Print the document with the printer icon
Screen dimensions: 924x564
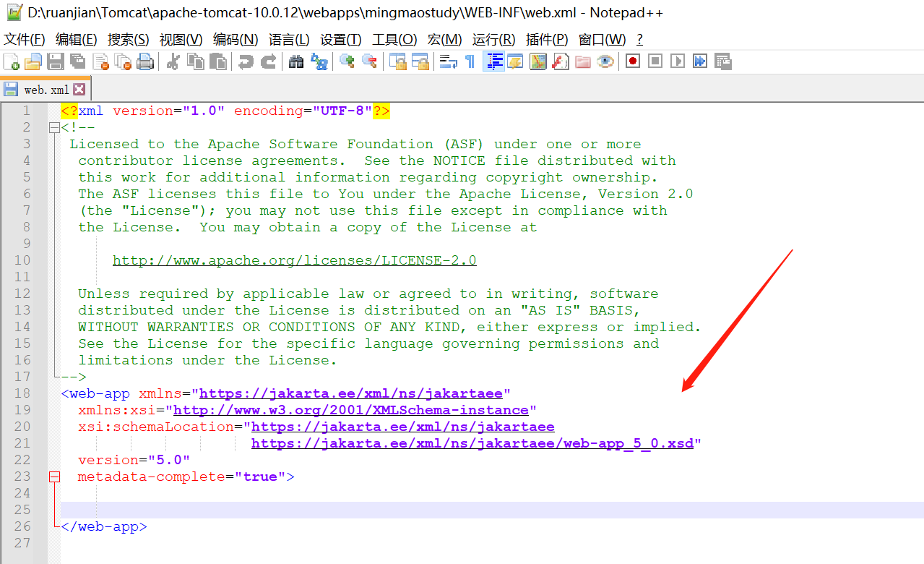(145, 61)
